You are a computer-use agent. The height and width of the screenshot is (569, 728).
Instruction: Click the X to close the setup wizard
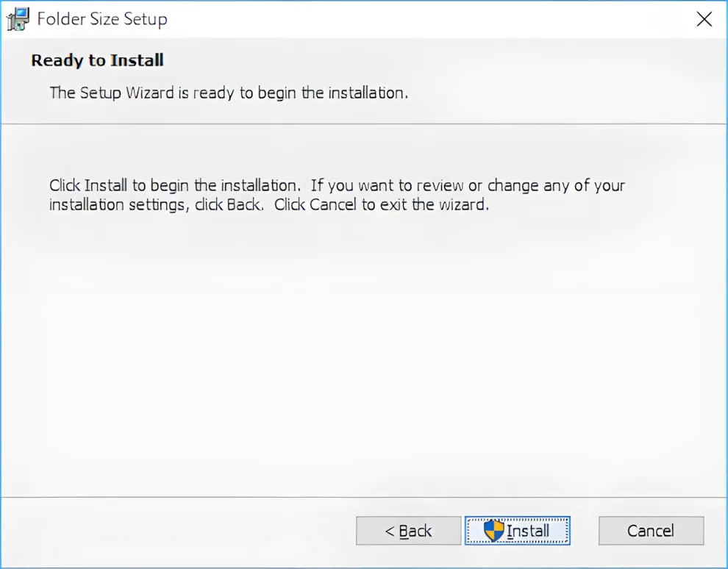[x=704, y=19]
